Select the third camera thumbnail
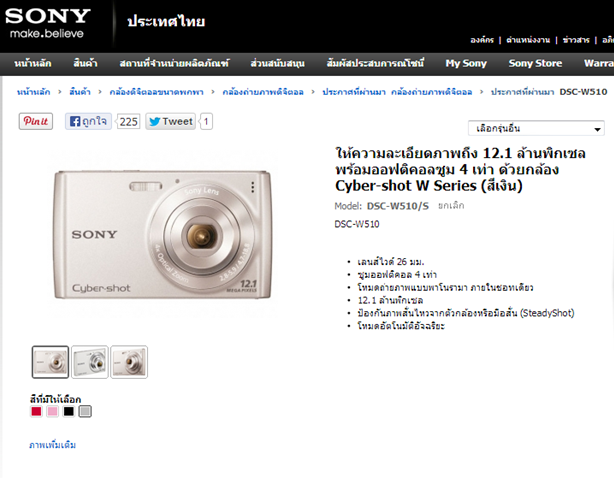The image size is (614, 478). point(129,362)
